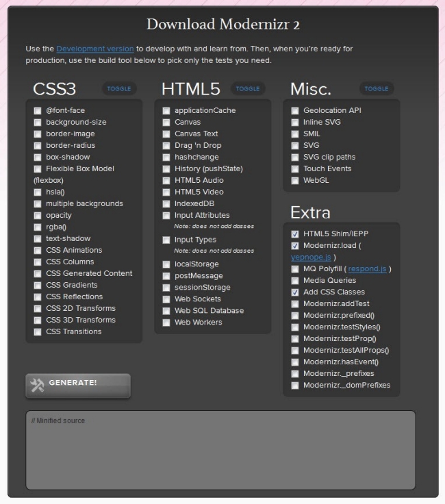Tick the localStorage checkbox
This screenshot has width=445, height=504.
point(166,264)
